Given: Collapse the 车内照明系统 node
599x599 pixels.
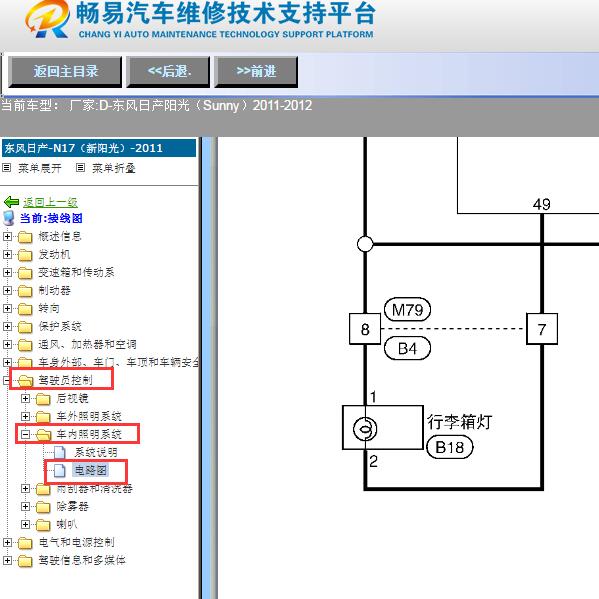Looking at the screenshot, I should click(25, 434).
